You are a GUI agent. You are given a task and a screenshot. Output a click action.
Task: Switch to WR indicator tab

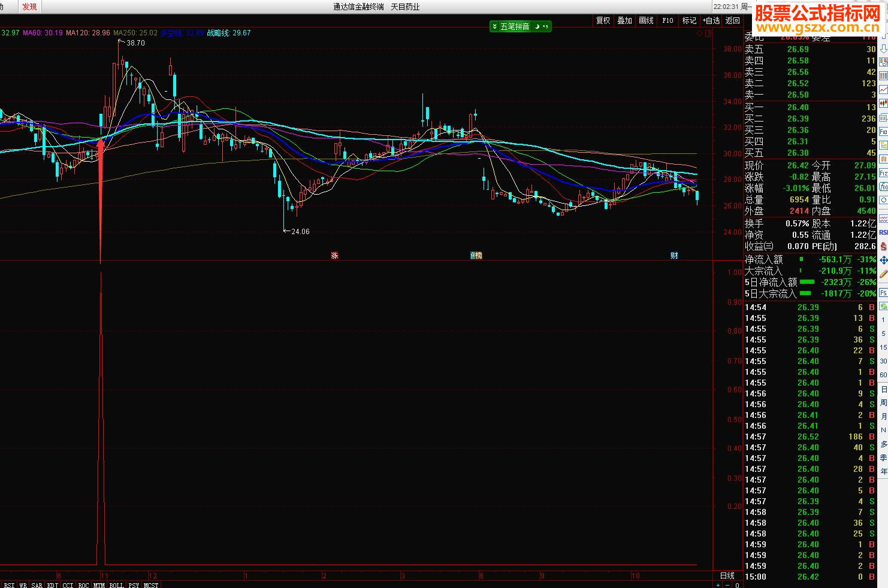(23, 585)
